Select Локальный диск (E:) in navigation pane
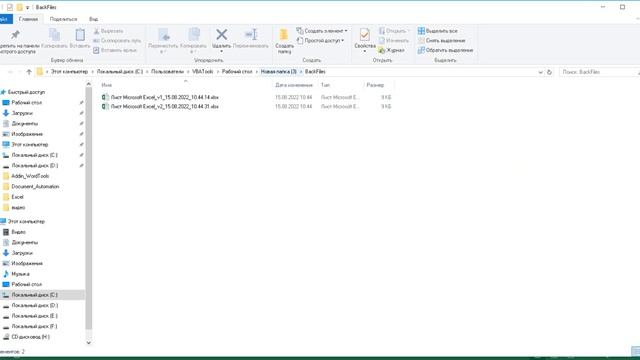This screenshot has height=360, width=640. click(35, 316)
